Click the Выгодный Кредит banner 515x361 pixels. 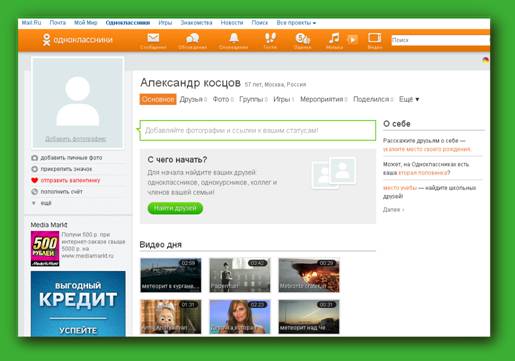[78, 304]
